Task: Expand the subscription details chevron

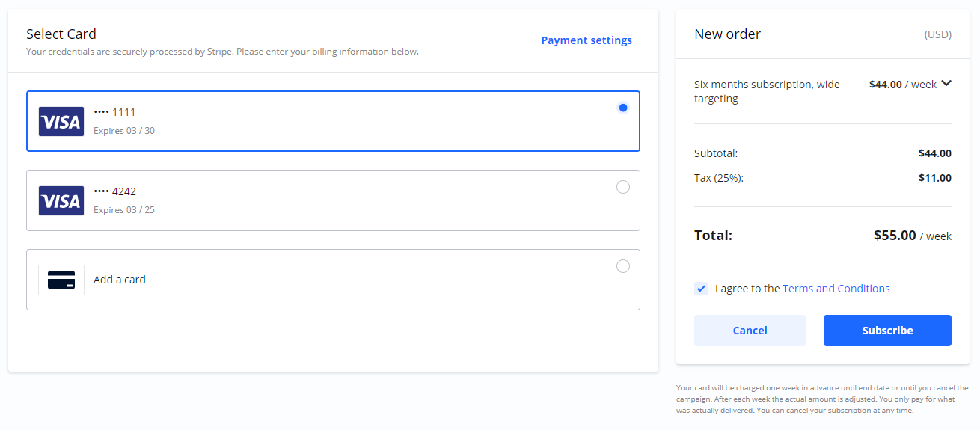Action: pyautogui.click(x=946, y=84)
